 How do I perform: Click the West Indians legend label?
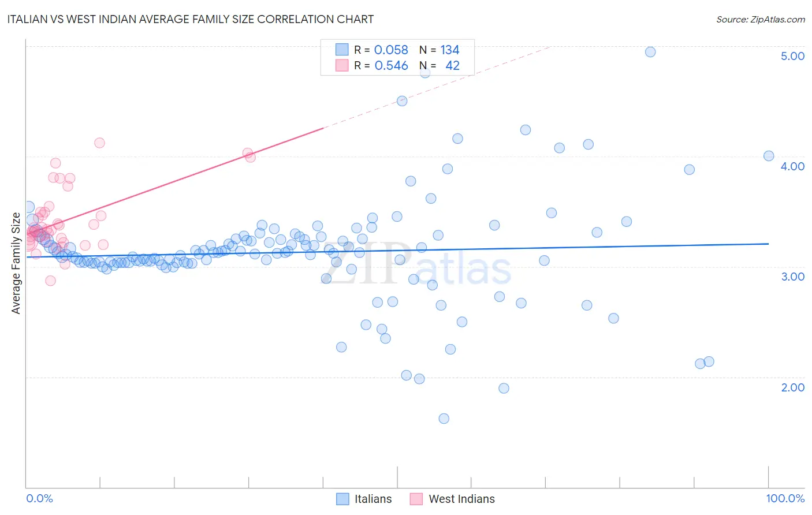pyautogui.click(x=461, y=499)
